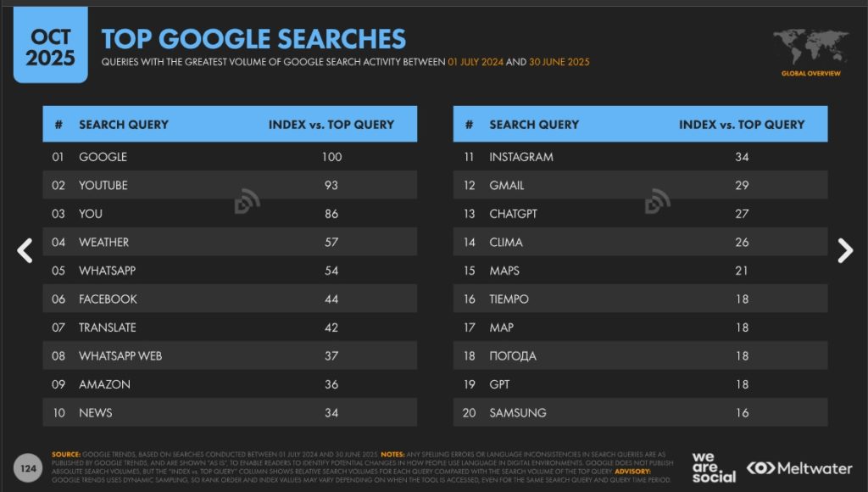Click the 01 July 2024 date text
Image resolution: width=868 pixels, height=492 pixels.
point(475,62)
